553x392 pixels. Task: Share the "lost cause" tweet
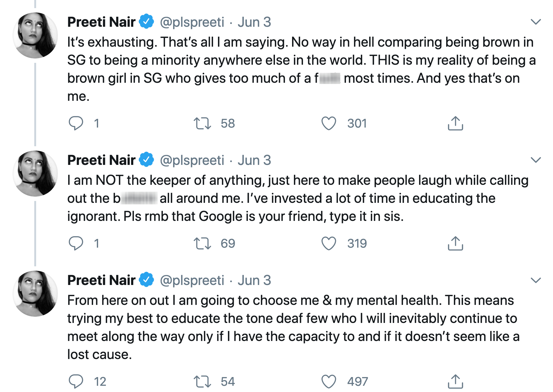point(455,381)
